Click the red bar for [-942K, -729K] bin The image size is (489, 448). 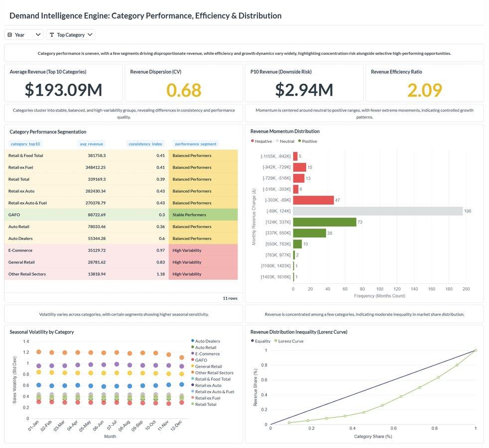tap(300, 167)
